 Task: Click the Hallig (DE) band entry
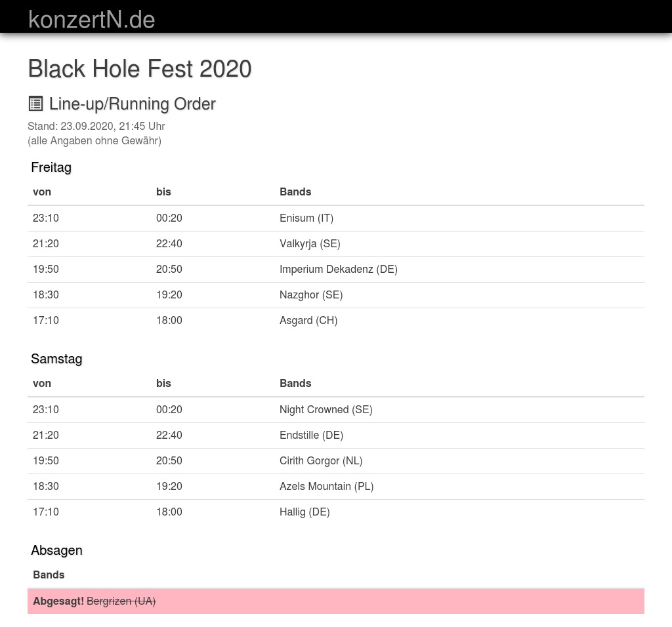pos(304,512)
